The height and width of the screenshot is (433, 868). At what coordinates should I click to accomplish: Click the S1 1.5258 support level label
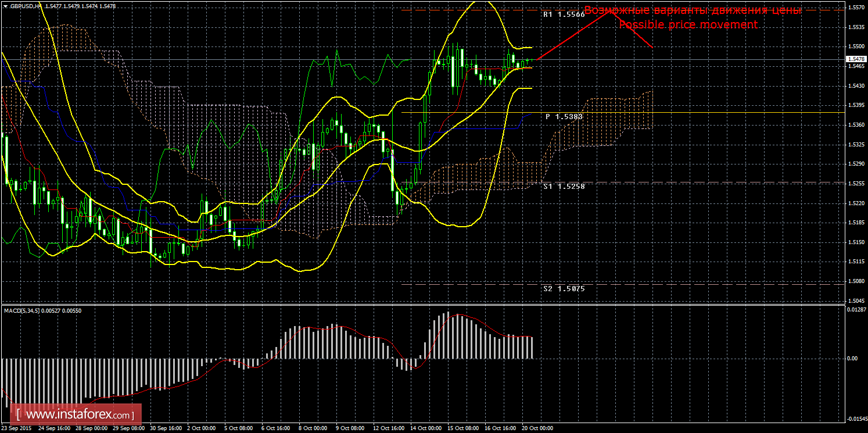point(564,186)
